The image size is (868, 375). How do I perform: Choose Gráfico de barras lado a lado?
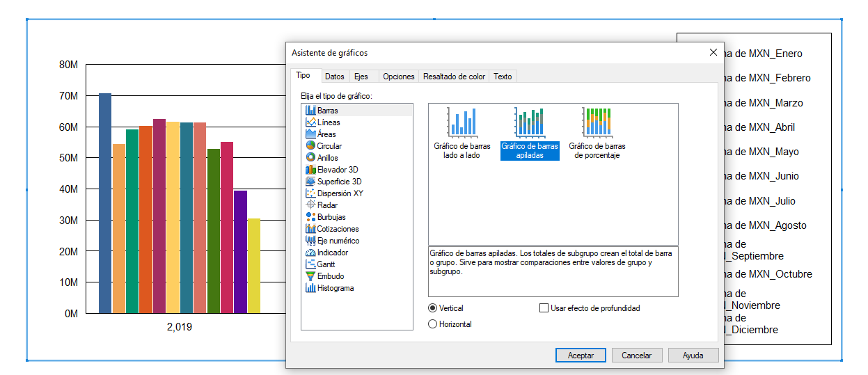point(462,134)
